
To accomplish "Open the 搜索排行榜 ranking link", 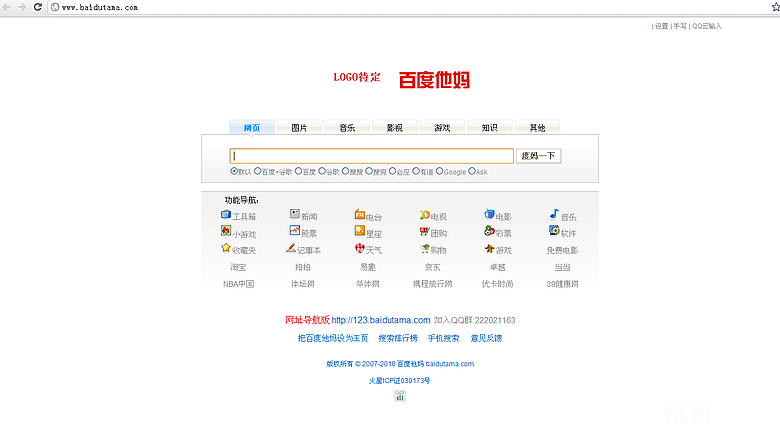I will [398, 338].
